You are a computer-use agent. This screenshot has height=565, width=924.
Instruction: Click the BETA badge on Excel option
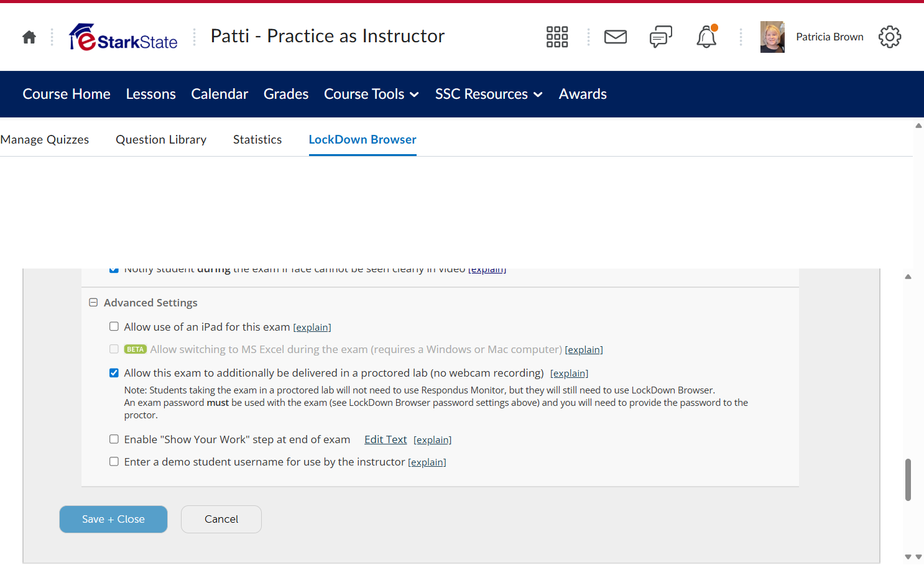(136, 349)
